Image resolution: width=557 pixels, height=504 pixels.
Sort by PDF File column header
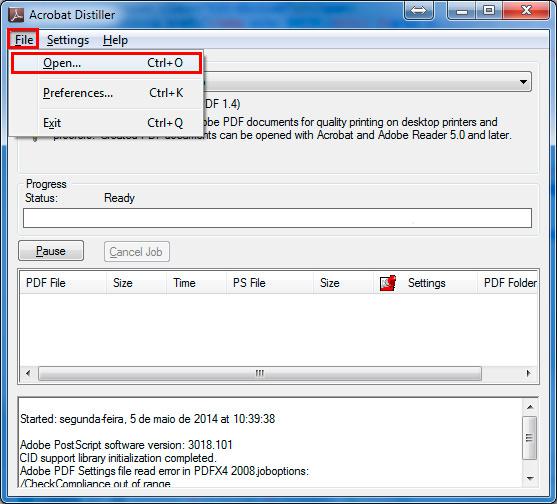click(63, 283)
